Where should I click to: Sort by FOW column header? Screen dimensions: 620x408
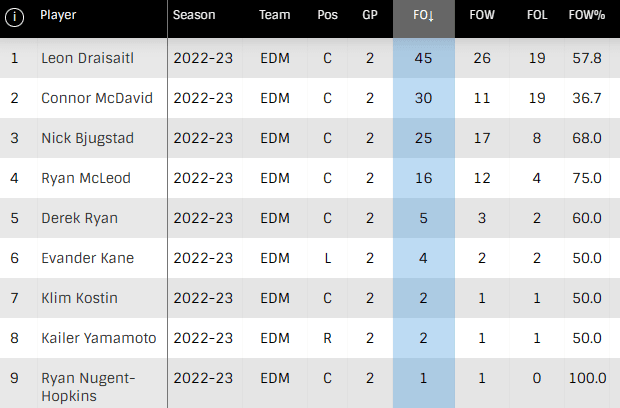482,16
